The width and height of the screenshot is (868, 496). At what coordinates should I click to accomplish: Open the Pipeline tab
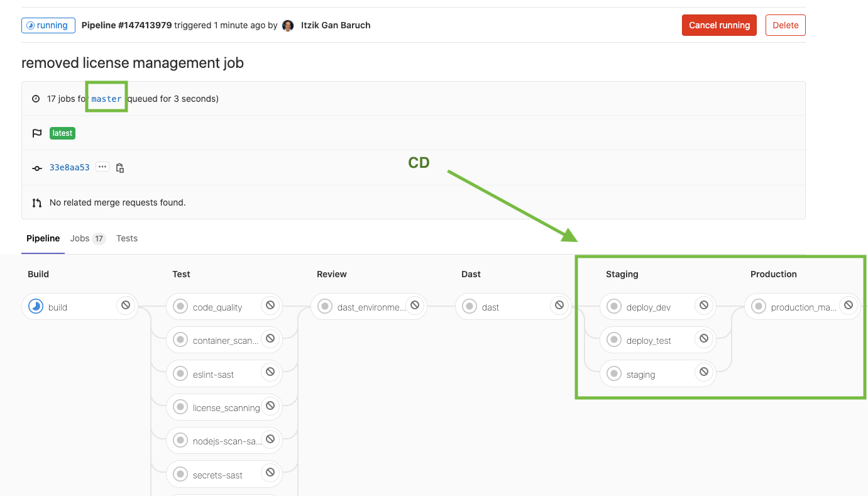point(43,238)
